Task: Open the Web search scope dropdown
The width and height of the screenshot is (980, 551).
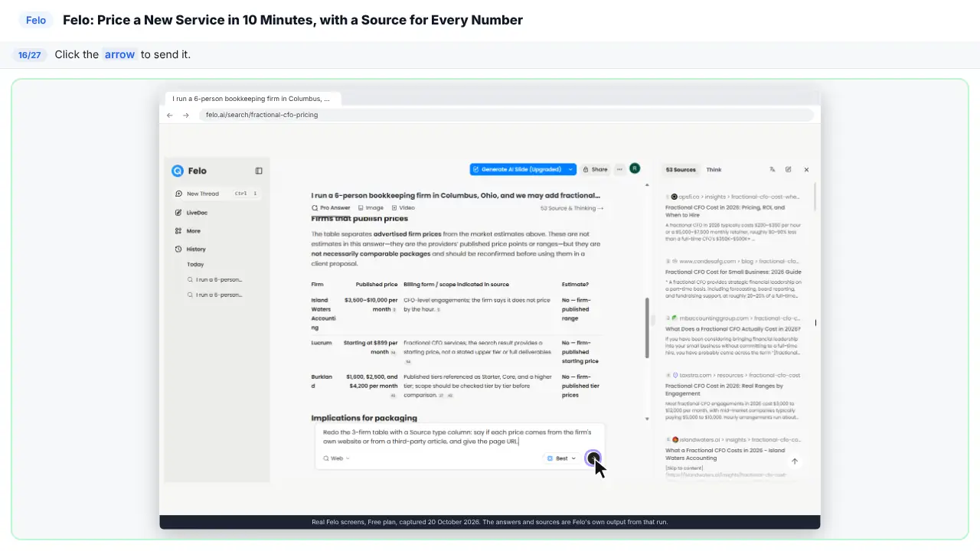Action: [336, 458]
